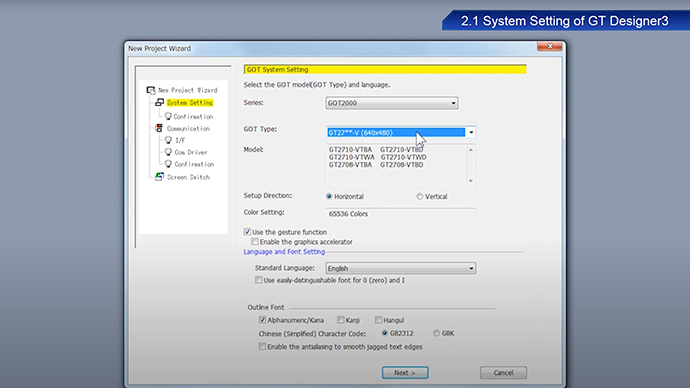Select the System Setting icon in the tree
The width and height of the screenshot is (690, 388).
(x=159, y=102)
